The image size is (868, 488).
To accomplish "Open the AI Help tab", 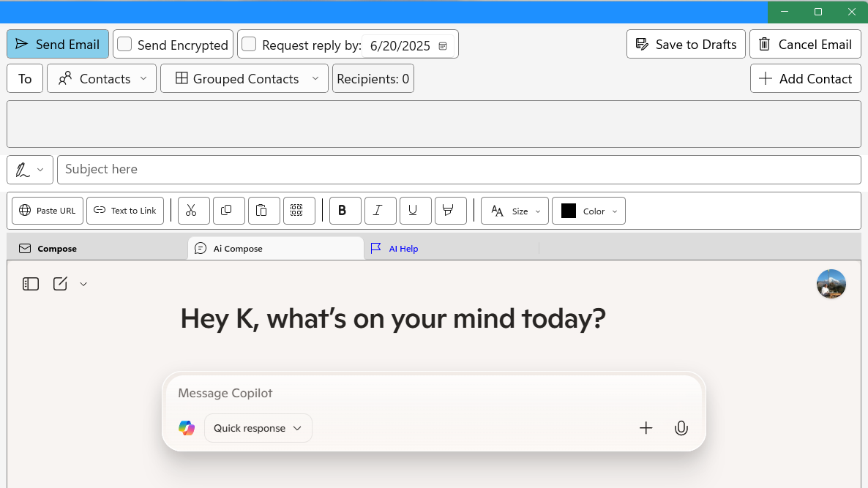I will [x=403, y=249].
